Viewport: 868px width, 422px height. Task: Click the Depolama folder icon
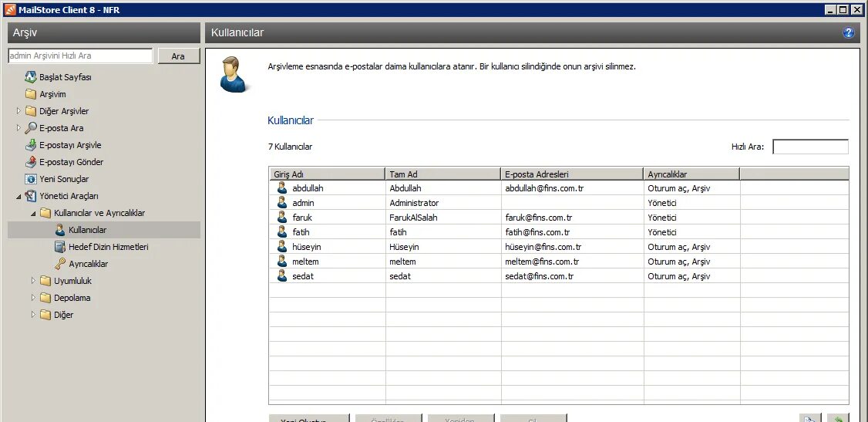click(45, 298)
